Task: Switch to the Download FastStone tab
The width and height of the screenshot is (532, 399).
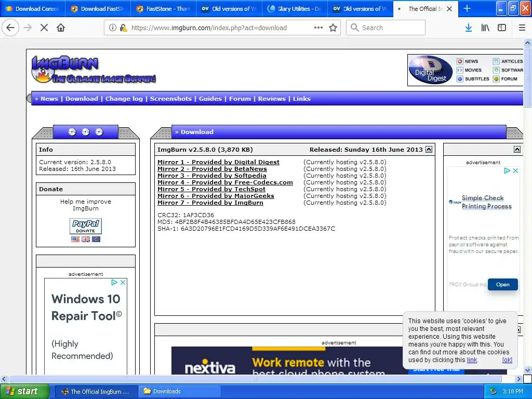Action: point(98,9)
